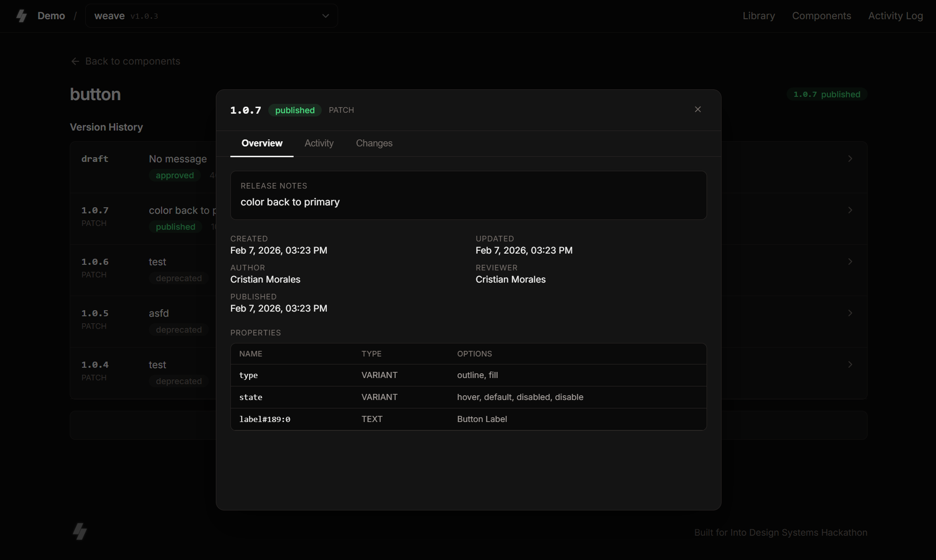This screenshot has height=560, width=936.
Task: Expand the 1.0.5 version row chevron
Action: [850, 313]
